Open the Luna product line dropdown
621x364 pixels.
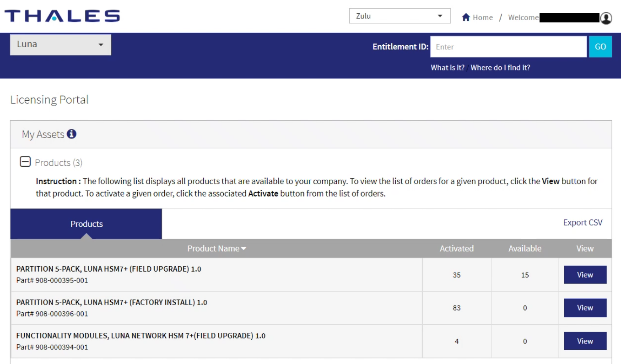click(x=60, y=45)
